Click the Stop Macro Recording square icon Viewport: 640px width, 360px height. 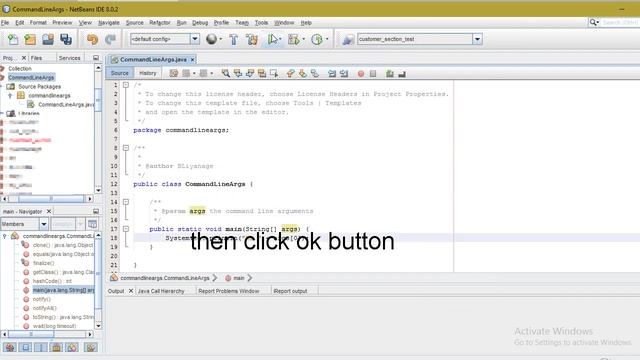tap(373, 73)
